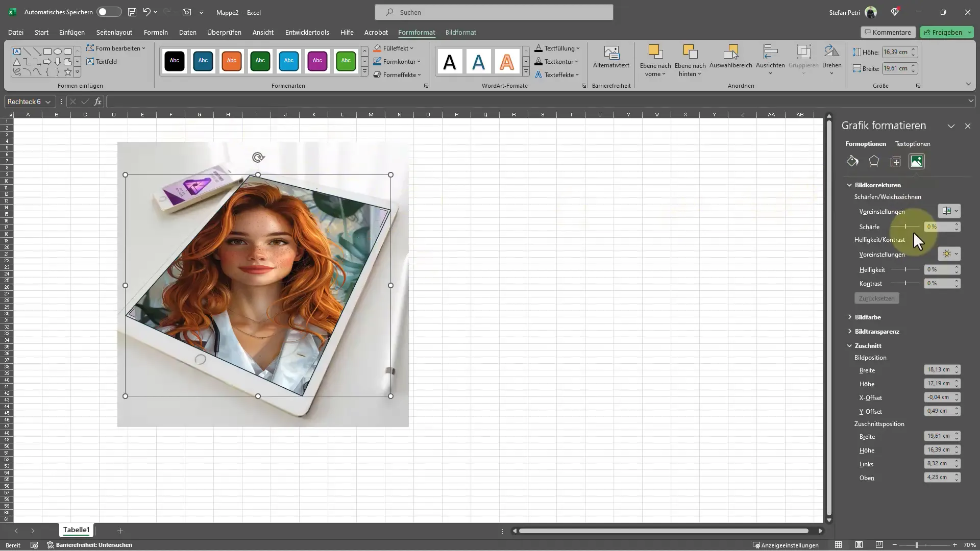980x551 pixels.
Task: Click the camera screenshot icon in quick access
Action: pyautogui.click(x=187, y=12)
